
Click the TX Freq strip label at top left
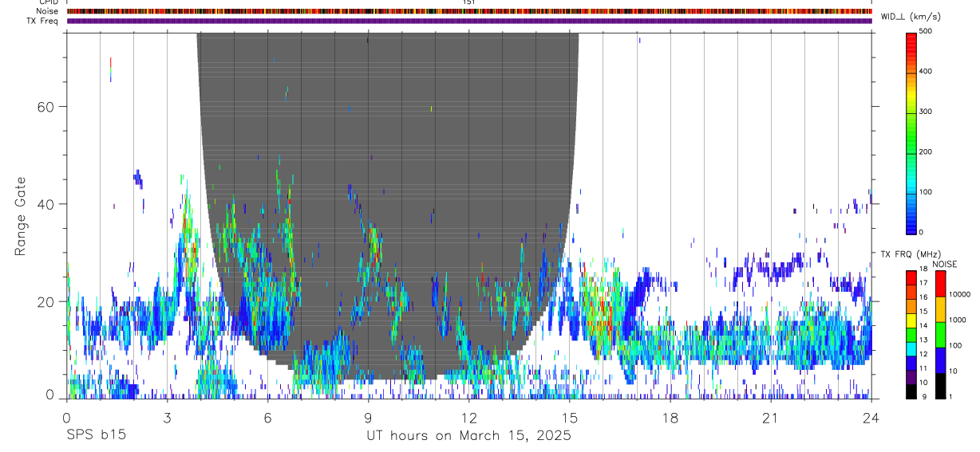(43, 21)
